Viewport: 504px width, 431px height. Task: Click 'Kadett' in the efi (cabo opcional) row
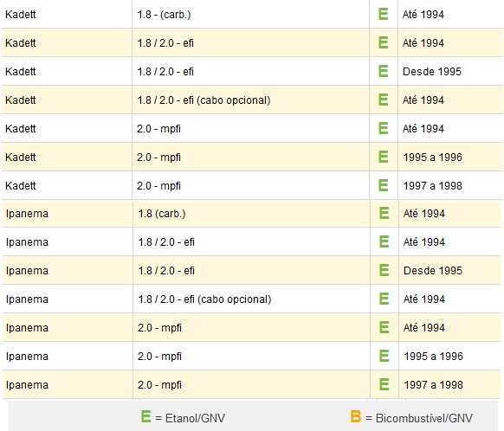point(21,100)
